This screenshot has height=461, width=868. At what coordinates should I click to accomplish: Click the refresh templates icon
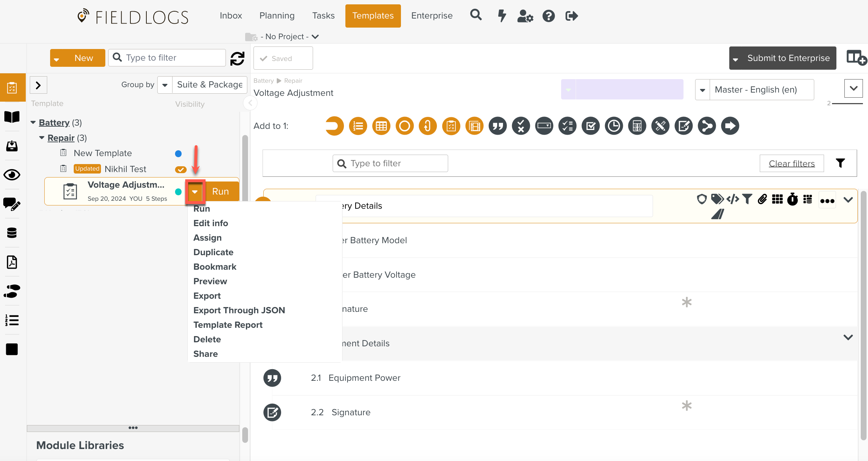[238, 58]
